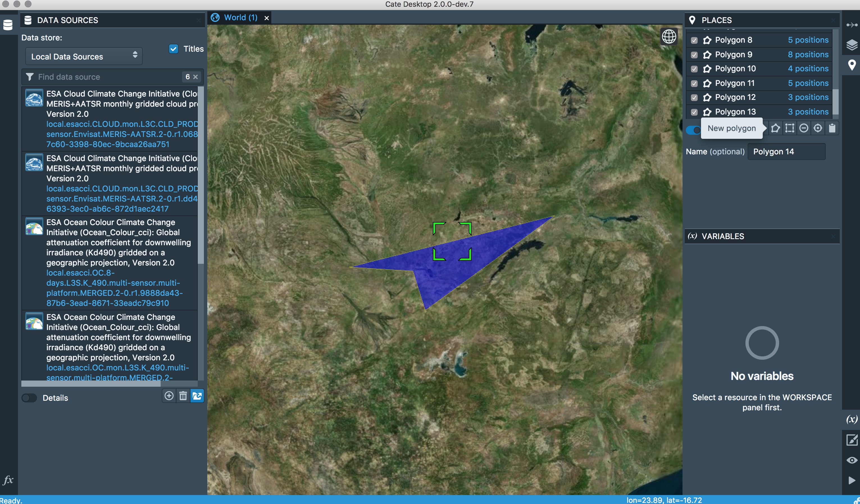The width and height of the screenshot is (860, 504).
Task: Toggle the Details switch
Action: coord(29,398)
